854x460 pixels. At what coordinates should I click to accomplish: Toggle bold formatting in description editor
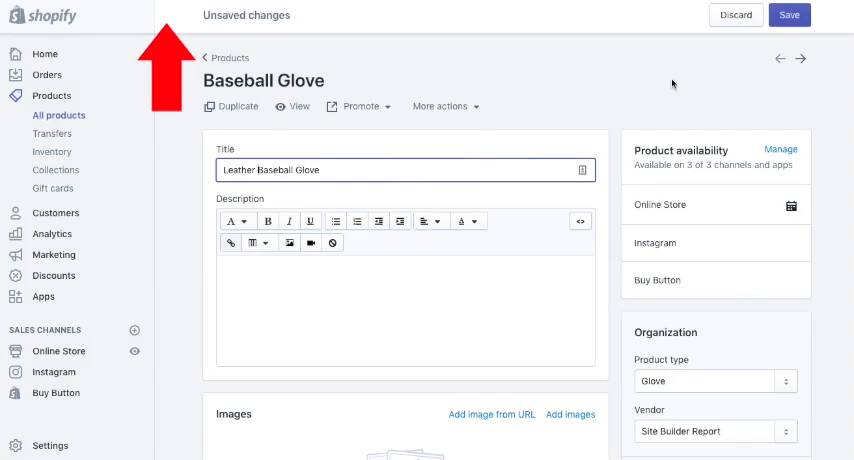pyautogui.click(x=268, y=221)
